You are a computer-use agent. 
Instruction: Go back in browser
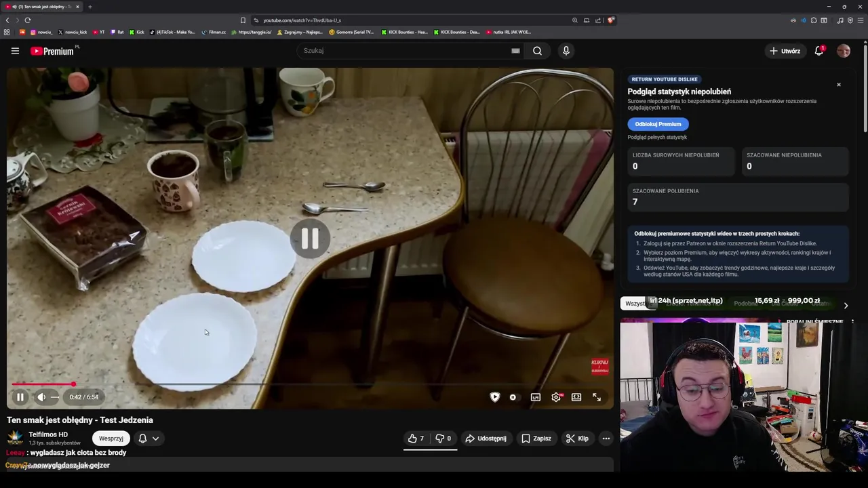7,20
